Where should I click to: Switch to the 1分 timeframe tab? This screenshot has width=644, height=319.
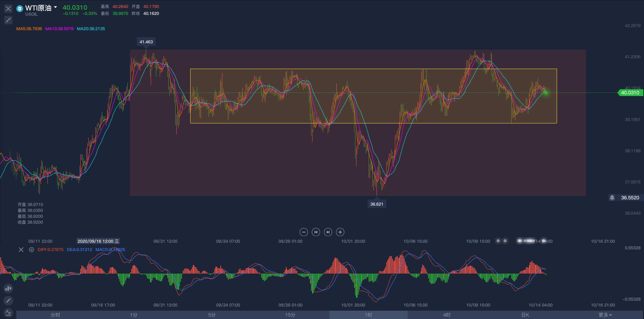coord(134,315)
